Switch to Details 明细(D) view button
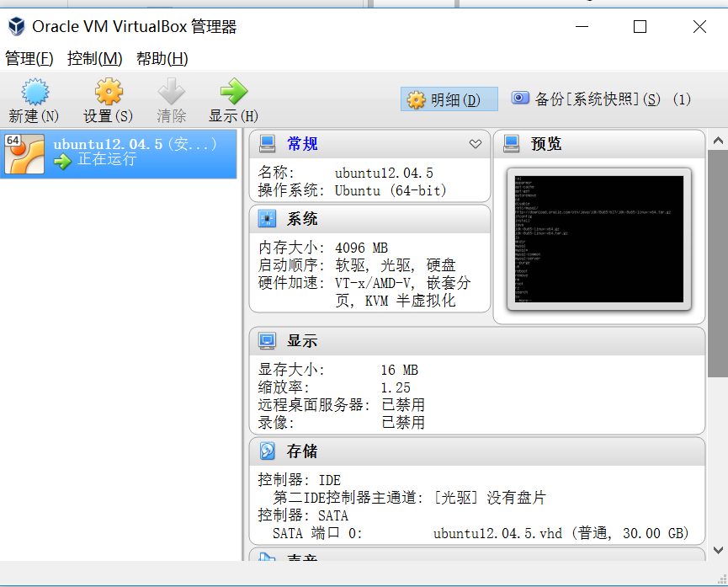The image size is (728, 587). point(449,99)
